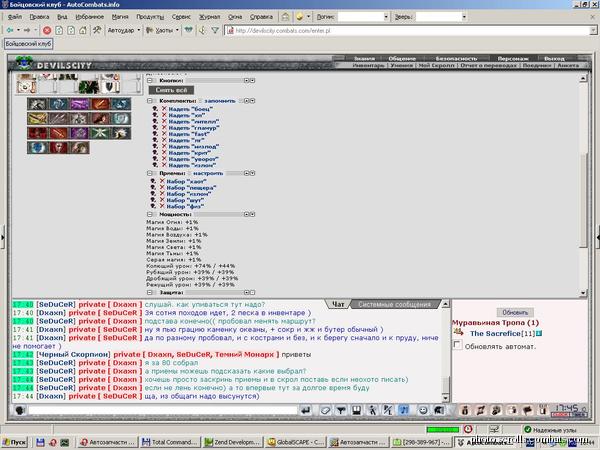Open the Инвентарь submenu link
This screenshot has height=450, width=600.
pos(368,65)
